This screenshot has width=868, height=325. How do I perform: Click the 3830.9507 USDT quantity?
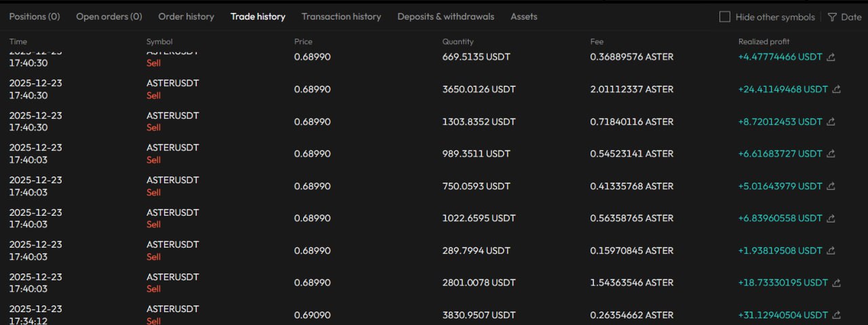tap(479, 315)
